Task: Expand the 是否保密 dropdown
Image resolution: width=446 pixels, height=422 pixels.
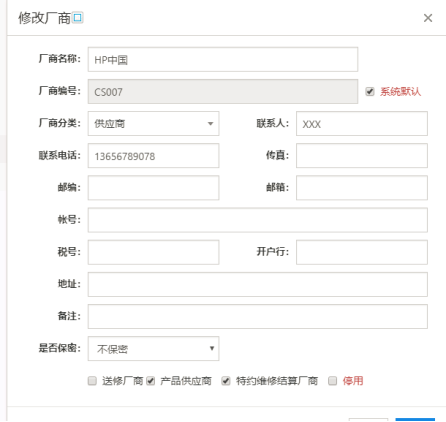Action: point(153,349)
